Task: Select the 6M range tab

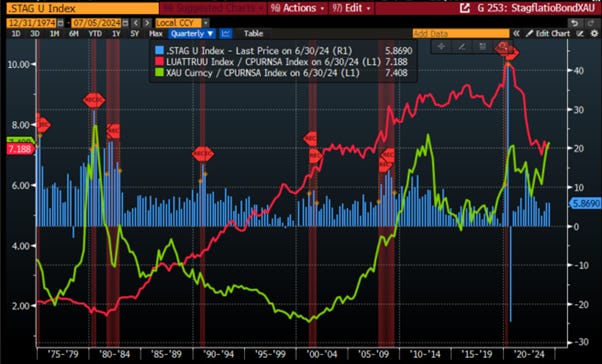Action: click(x=74, y=34)
